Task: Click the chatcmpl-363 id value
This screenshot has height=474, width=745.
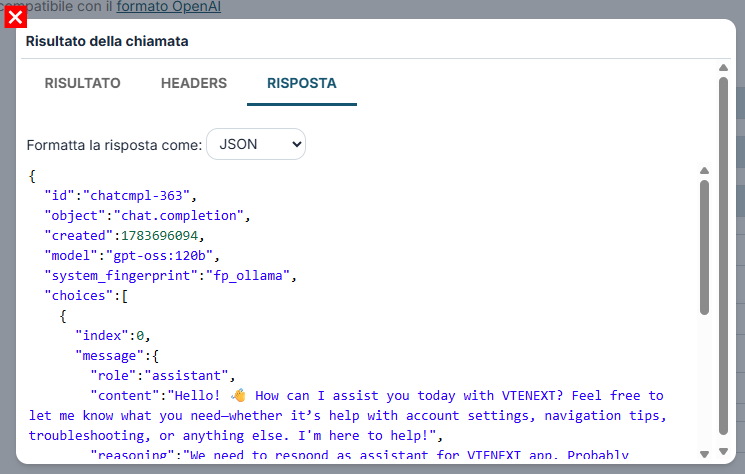Action: pyautogui.click(x=136, y=196)
